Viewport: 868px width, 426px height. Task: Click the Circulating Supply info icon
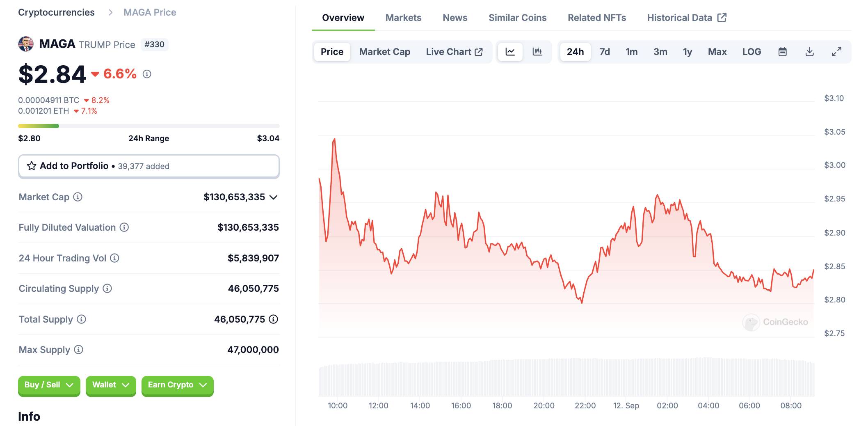107,289
